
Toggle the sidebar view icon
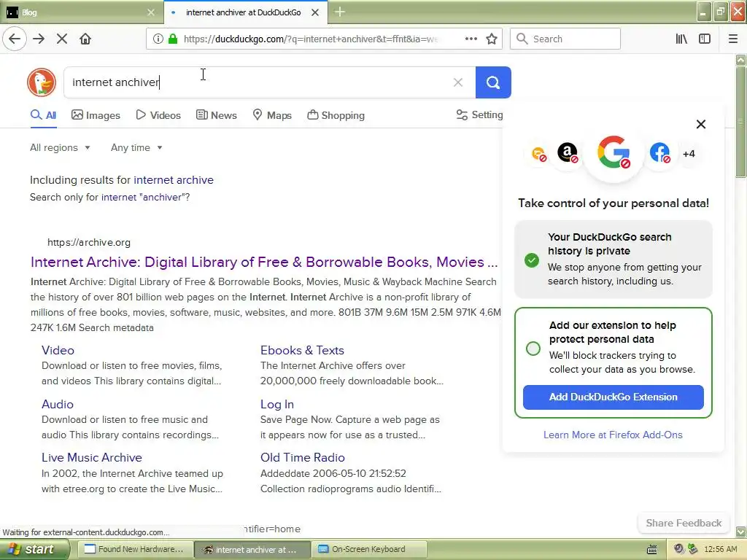click(x=705, y=39)
